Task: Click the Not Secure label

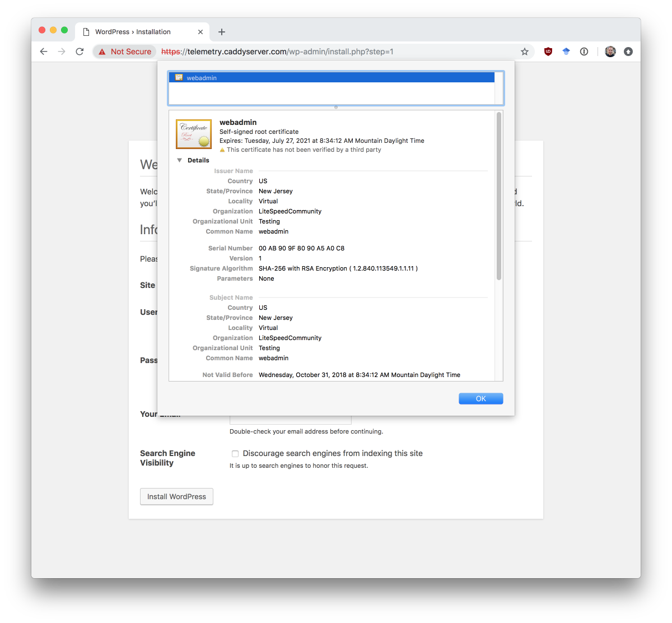Action: point(131,52)
